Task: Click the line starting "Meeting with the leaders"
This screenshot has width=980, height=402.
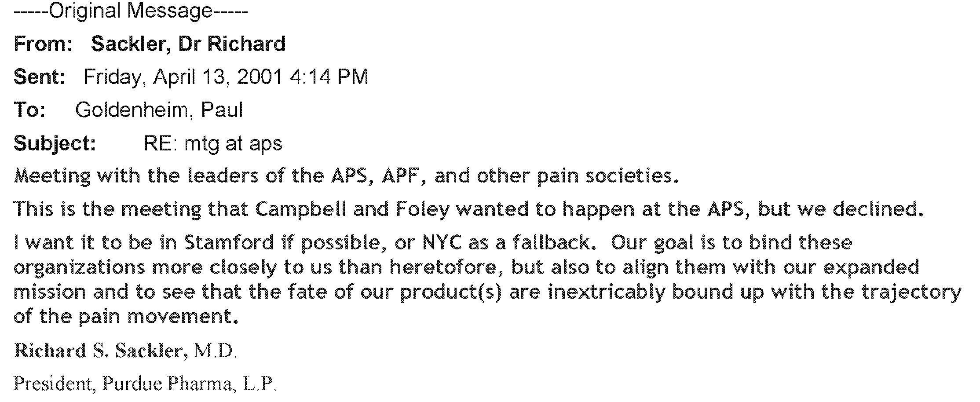Action: [347, 176]
